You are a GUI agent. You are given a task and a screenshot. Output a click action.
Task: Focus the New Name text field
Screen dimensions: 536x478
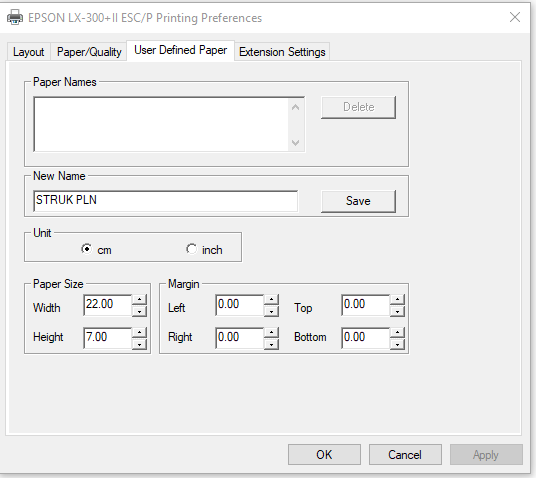coord(166,201)
